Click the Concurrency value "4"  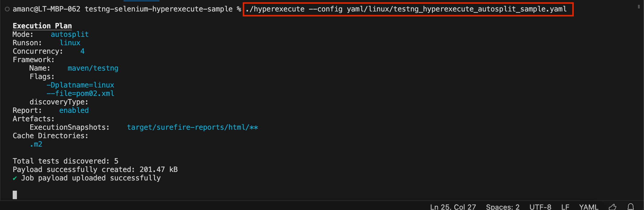pyautogui.click(x=82, y=51)
